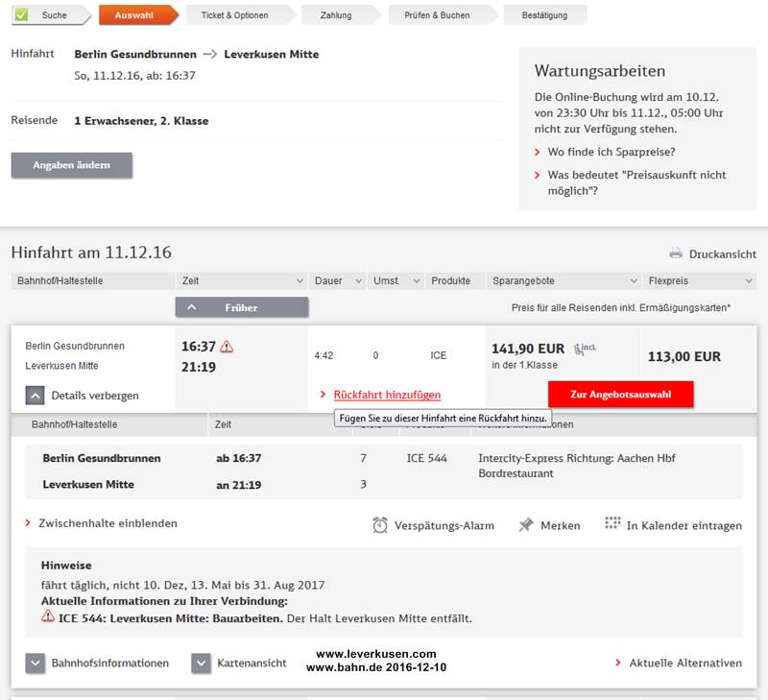768x700 pixels.
Task: Collapse details with Details verbergen arrow
Action: [35, 395]
